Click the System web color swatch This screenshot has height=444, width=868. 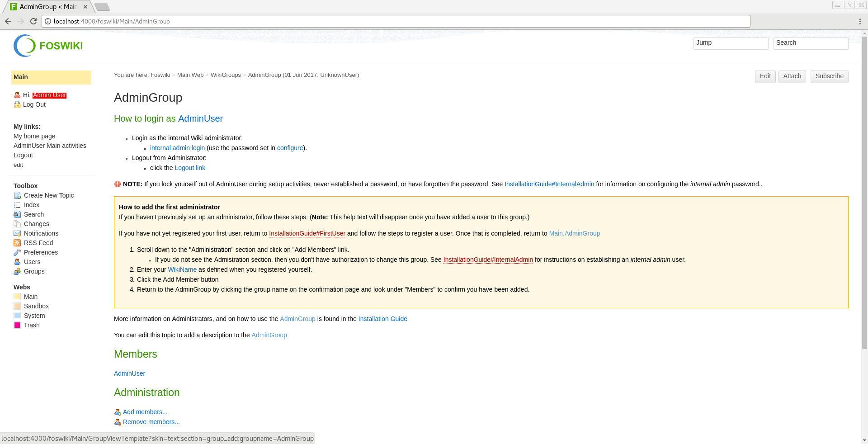pos(17,316)
